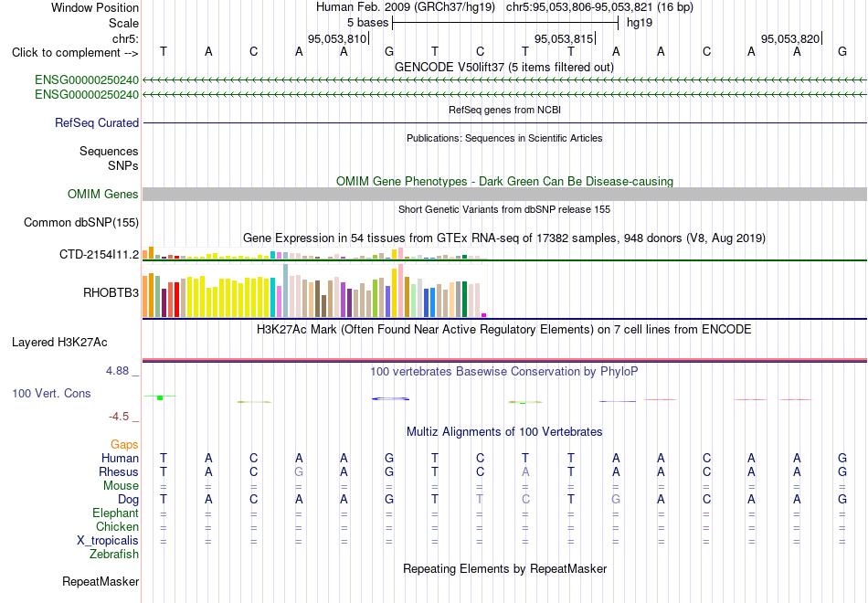Click the 95,053,810 ruler position marker
Viewport: 868px width, 603px height.
coord(338,38)
